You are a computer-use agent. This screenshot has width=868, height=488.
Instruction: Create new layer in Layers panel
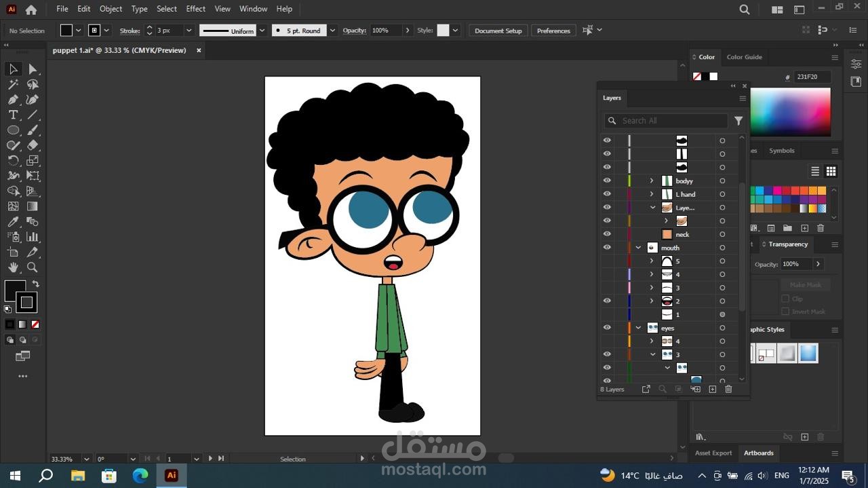pos(712,389)
